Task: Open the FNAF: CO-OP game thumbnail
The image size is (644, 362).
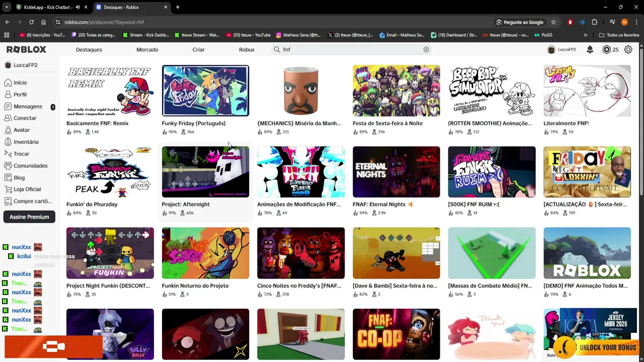Action: coord(396,334)
